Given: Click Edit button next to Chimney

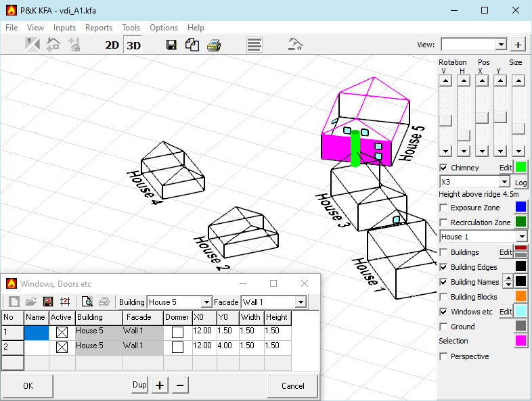Looking at the screenshot, I should [x=506, y=168].
